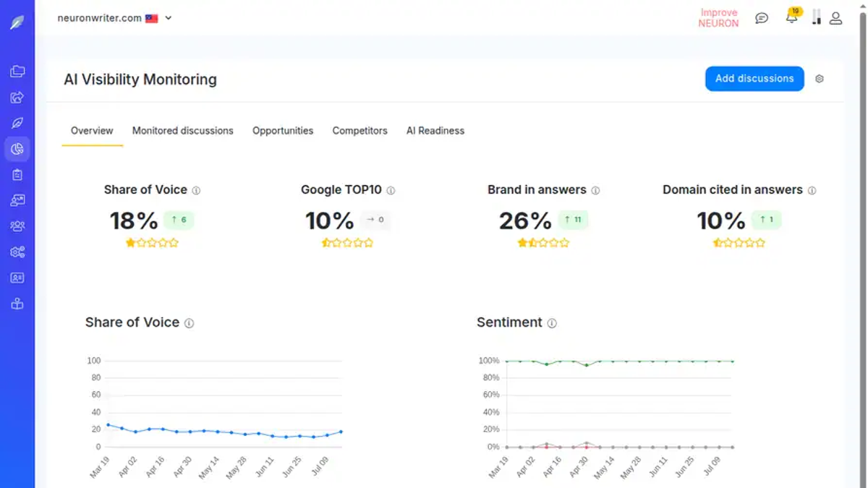Click the Improve NEURON link
The width and height of the screenshot is (868, 488).
(x=718, y=18)
